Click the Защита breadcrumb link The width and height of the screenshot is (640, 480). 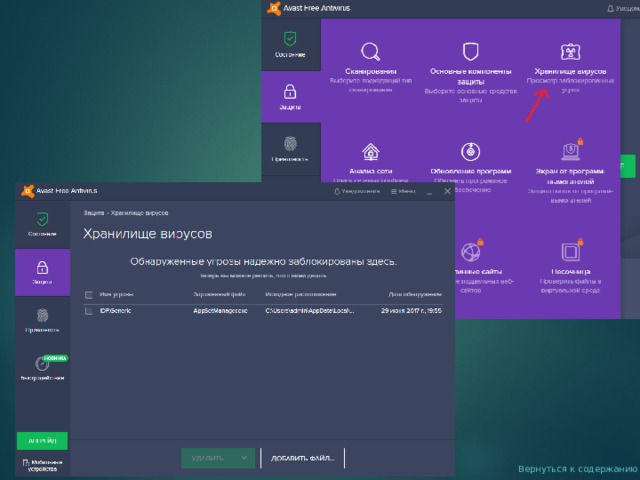point(93,213)
